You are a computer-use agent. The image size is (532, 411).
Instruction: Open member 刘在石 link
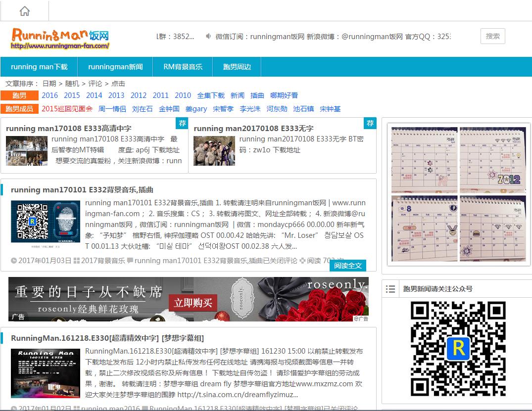pyautogui.click(x=142, y=109)
